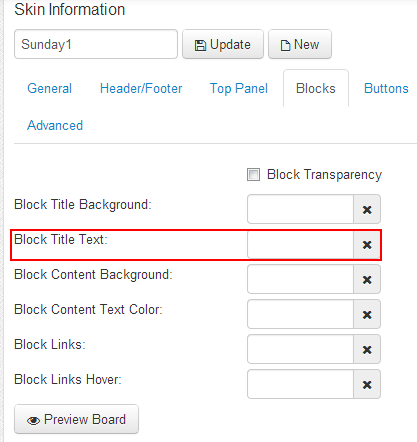The width and height of the screenshot is (417, 442).
Task: Clear the Block Title Background color
Action: [x=367, y=209]
